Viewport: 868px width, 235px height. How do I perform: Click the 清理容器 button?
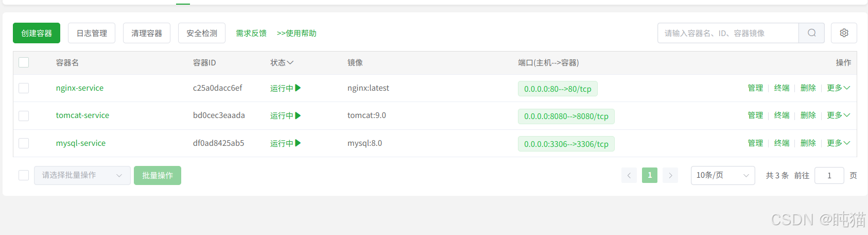[x=147, y=33]
